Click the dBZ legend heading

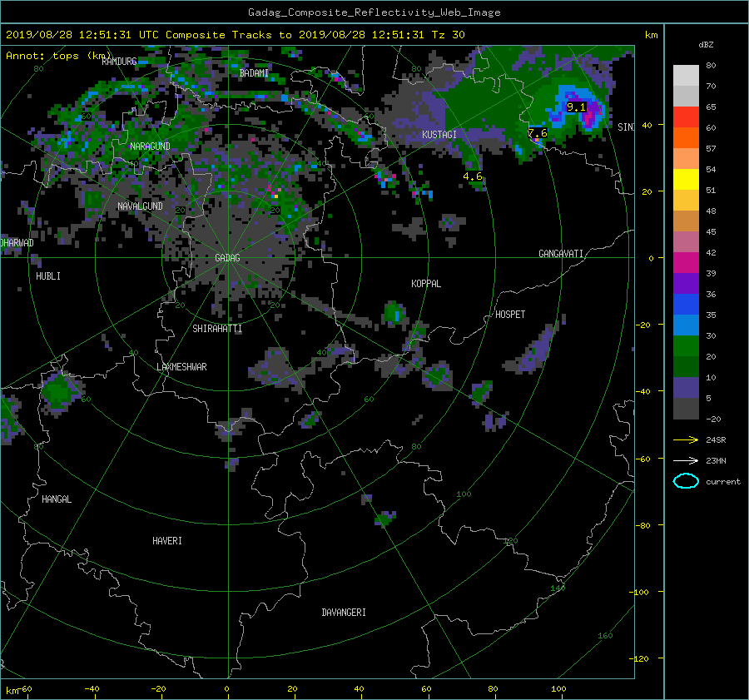click(x=706, y=45)
